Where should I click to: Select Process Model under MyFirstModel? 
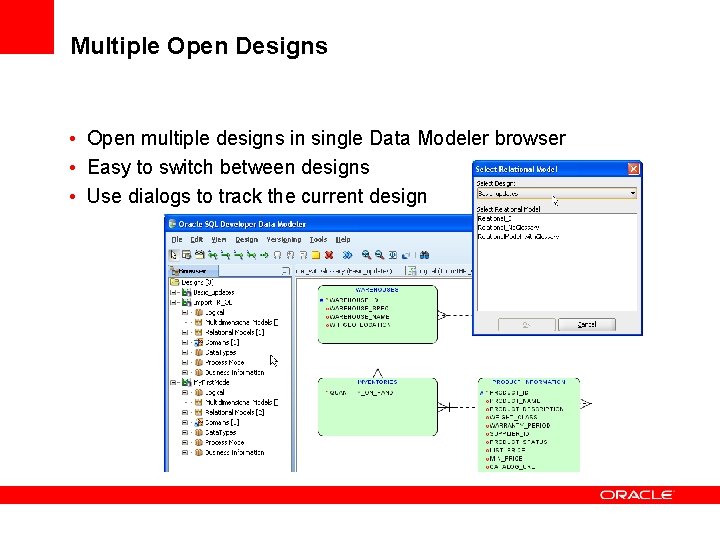click(225, 443)
